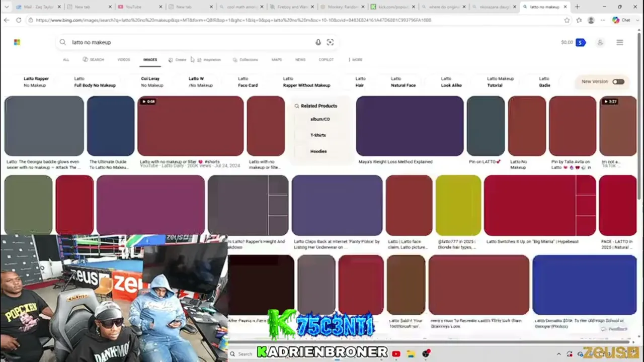Open the Ultimate Guide To Latto thumbnail
The image size is (644, 362).
click(111, 126)
